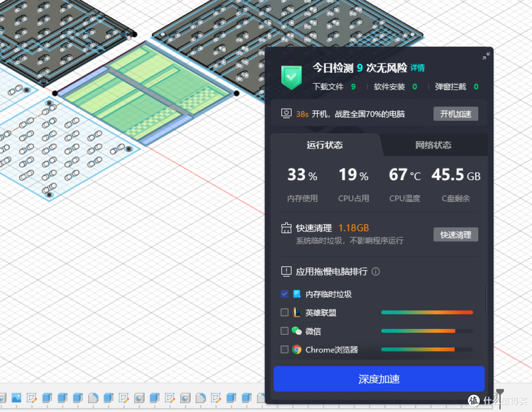Select the first extrude feature after the first sketch
Image resolution: width=532 pixels, height=412 pixels.
47,398
